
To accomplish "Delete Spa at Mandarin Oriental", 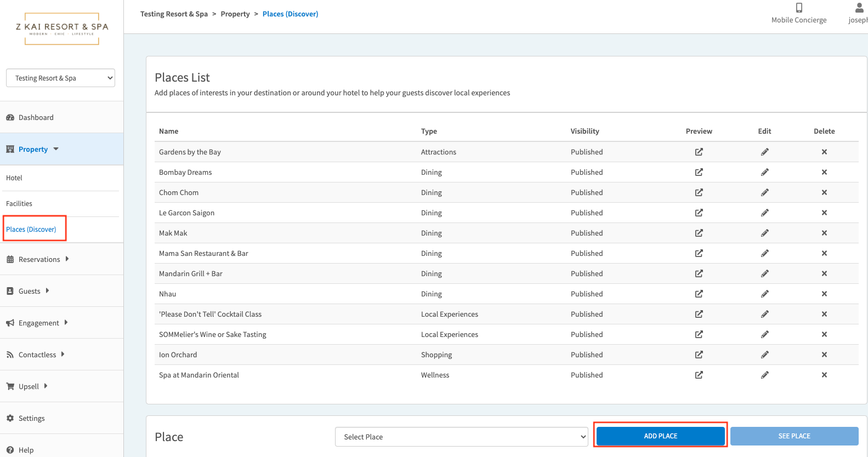I will pos(824,375).
